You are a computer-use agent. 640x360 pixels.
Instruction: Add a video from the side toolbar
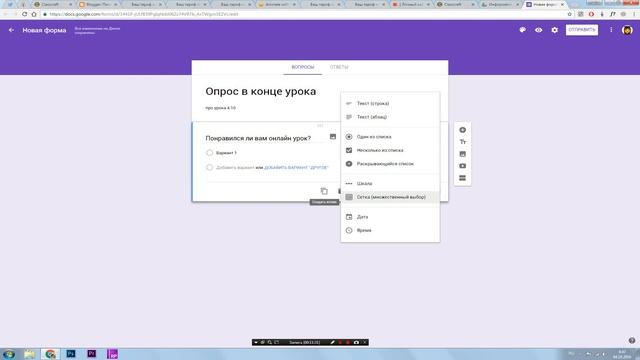462,166
